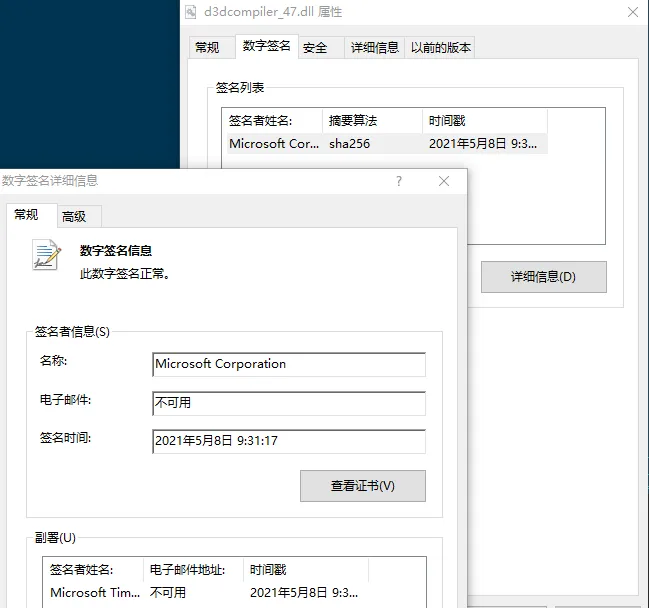649x608 pixels.
Task: Close the 数字签名详细信息 dialog
Action: [x=444, y=181]
